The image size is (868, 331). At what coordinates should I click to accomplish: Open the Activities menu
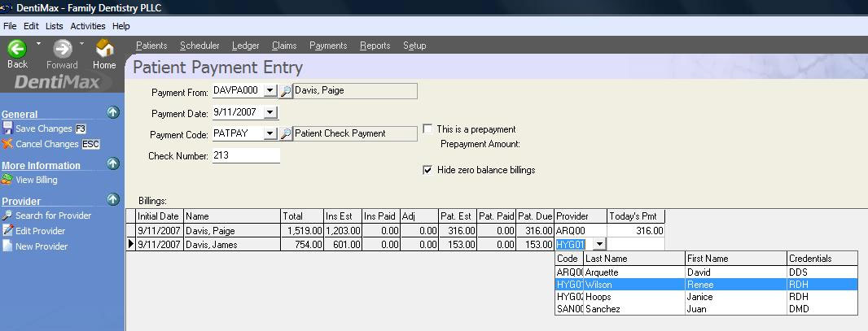coord(87,26)
